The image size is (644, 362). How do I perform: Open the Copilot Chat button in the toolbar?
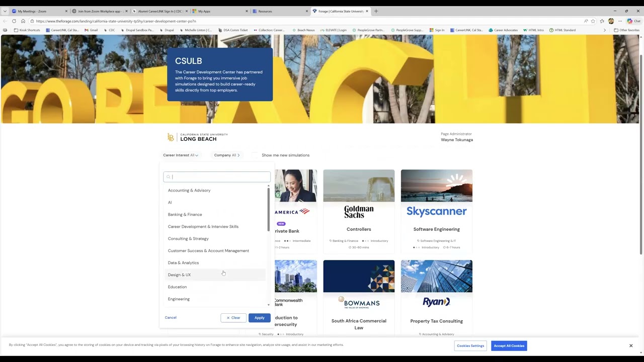(x=633, y=21)
